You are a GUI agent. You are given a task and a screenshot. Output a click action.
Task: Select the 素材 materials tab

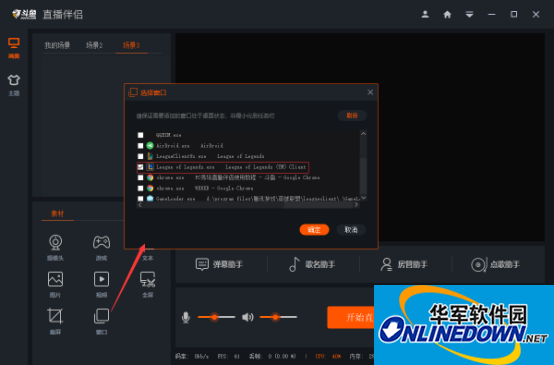(x=58, y=213)
